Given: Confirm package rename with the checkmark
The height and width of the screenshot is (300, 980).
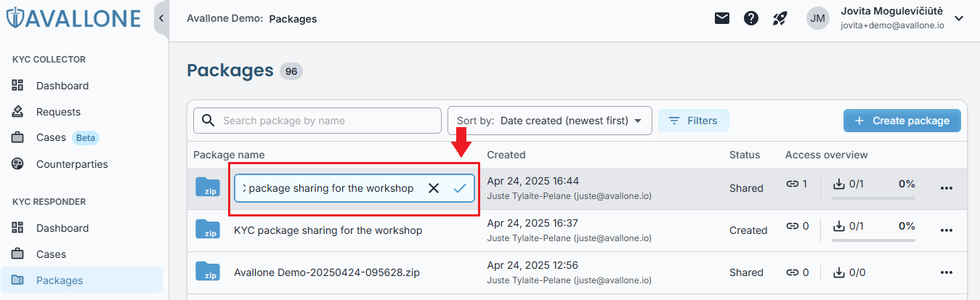Looking at the screenshot, I should [460, 188].
